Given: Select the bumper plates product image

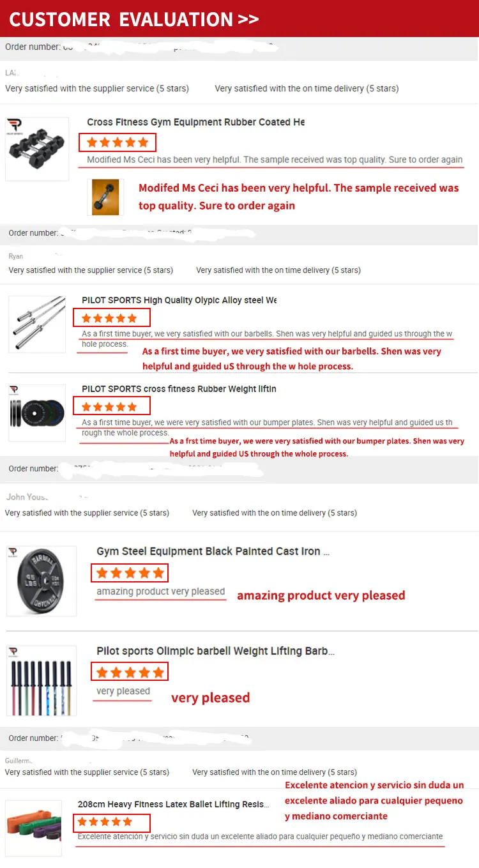Looking at the screenshot, I should pos(37,413).
